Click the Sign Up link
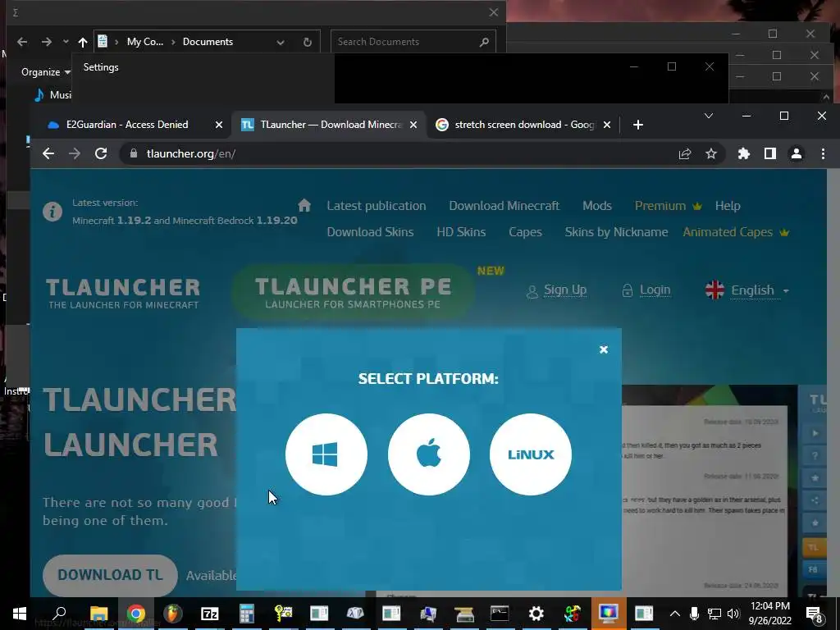Viewport: 840px width, 630px height. tap(565, 290)
